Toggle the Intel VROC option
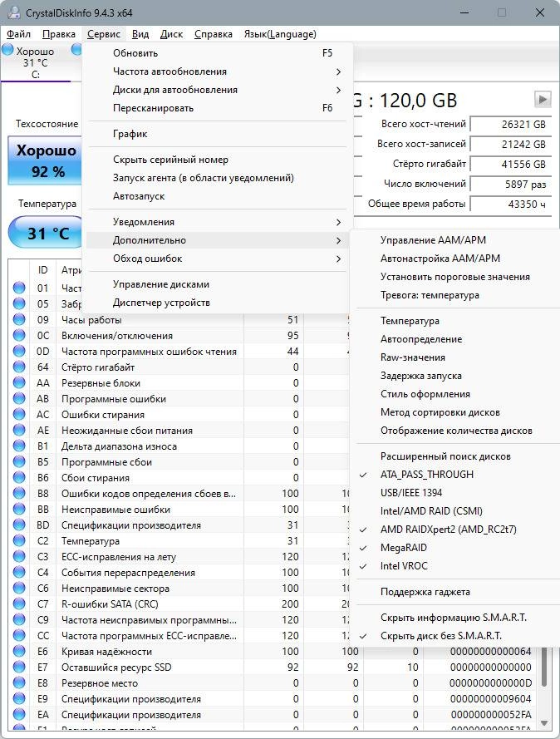Image resolution: width=560 pixels, height=739 pixels. pos(458,565)
